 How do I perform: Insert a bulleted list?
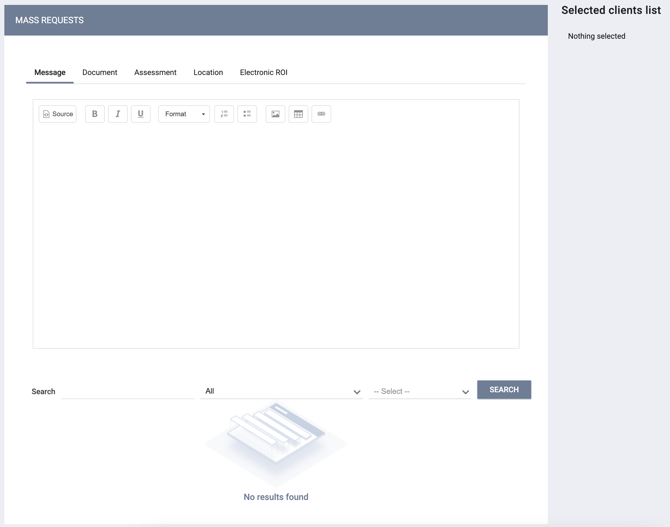(247, 114)
